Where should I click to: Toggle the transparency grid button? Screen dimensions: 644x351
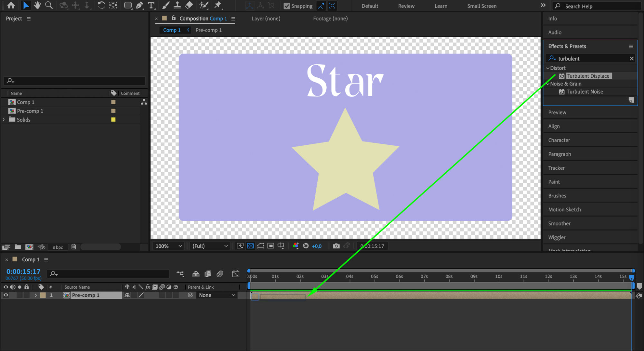click(250, 246)
